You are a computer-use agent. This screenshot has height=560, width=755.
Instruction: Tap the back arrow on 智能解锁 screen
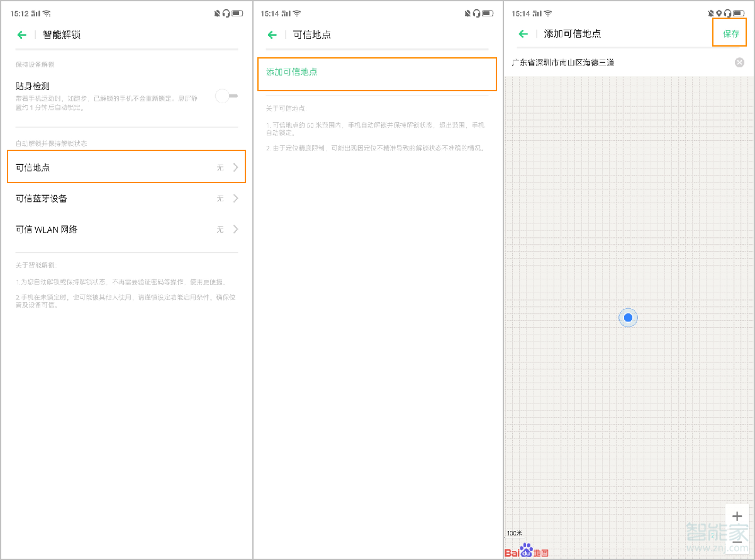point(21,35)
